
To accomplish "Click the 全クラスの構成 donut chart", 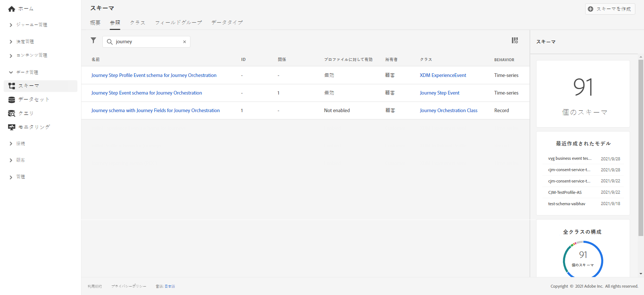I will pos(583,260).
